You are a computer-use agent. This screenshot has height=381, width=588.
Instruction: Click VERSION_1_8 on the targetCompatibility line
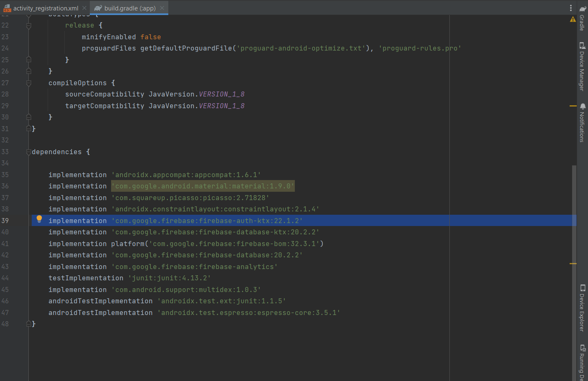(222, 106)
